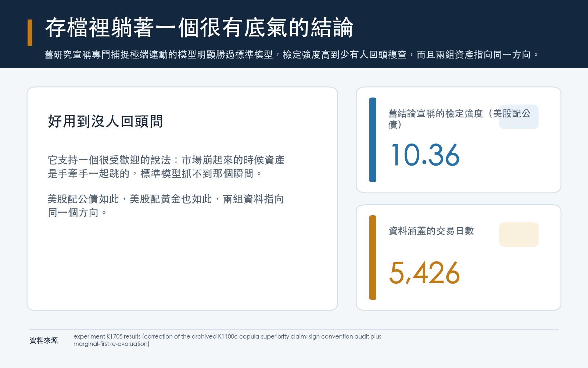
Task: Select the paragraph beginning 它支持一個很受歡迎的說法
Action: point(166,167)
